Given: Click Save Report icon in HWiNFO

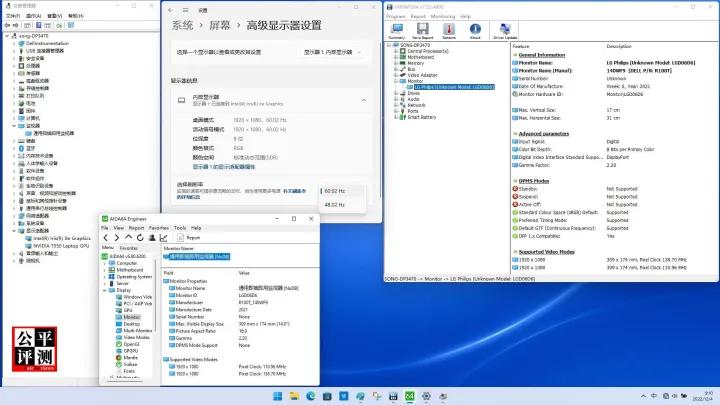Looking at the screenshot, I should (x=422, y=31).
